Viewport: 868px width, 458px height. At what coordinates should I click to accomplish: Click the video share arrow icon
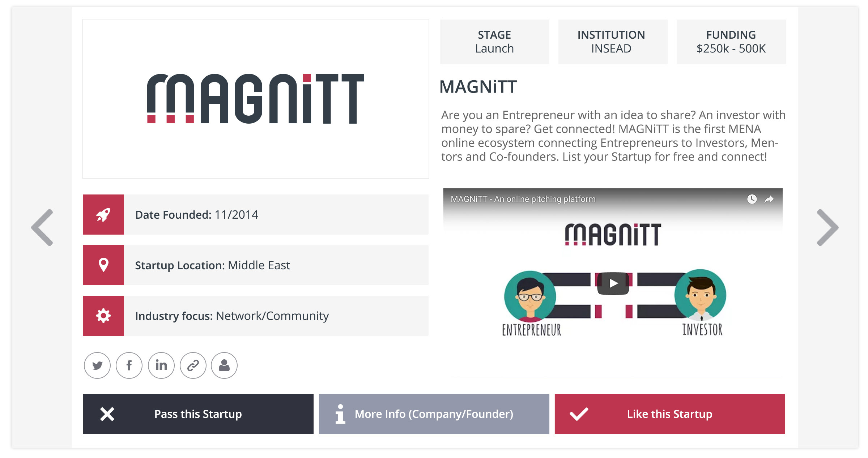coord(769,199)
